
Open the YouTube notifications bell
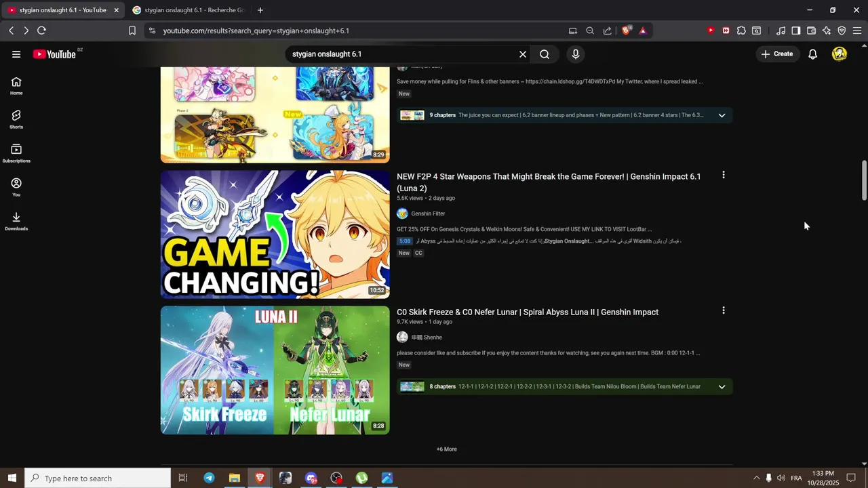click(x=812, y=54)
